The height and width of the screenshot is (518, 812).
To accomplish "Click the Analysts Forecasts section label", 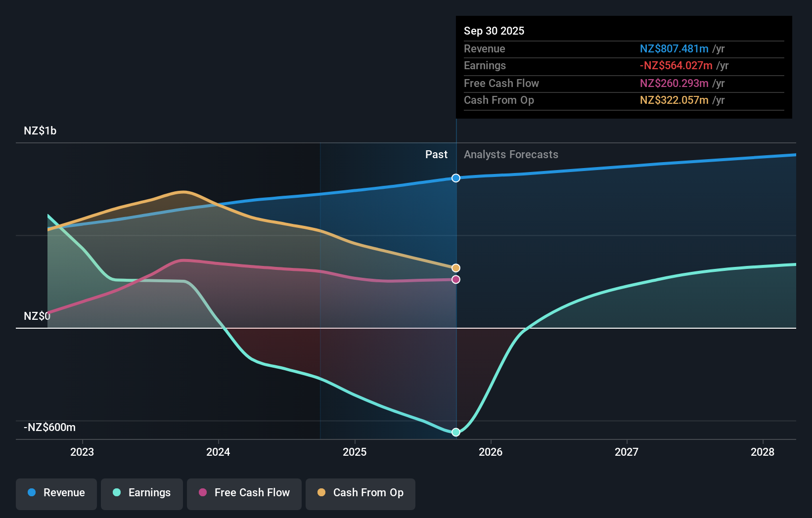I will click(x=511, y=154).
